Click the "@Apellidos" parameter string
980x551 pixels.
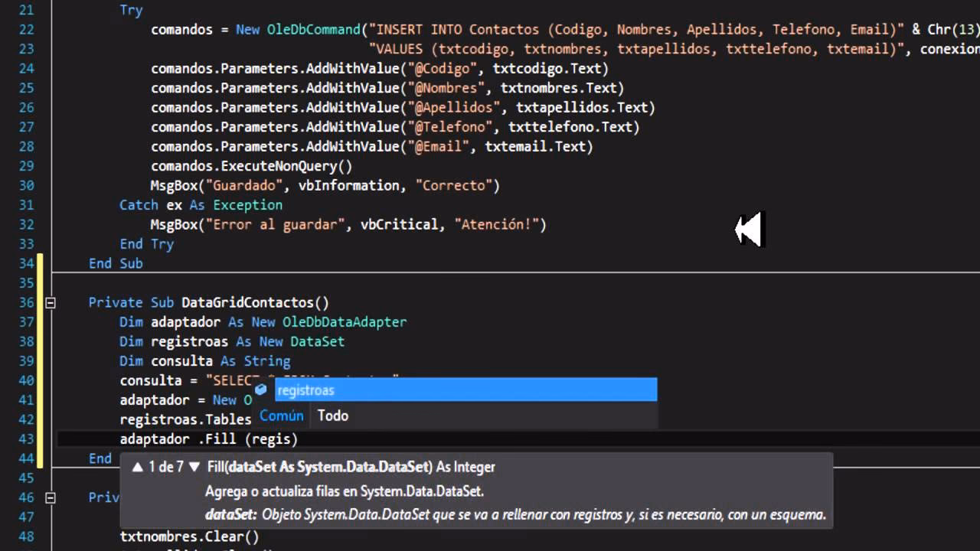[x=452, y=107]
